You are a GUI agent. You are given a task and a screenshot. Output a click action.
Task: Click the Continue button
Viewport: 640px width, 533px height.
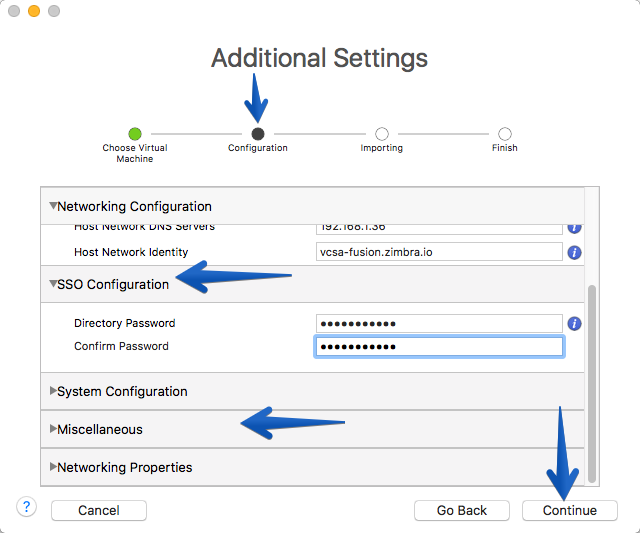[x=569, y=510]
